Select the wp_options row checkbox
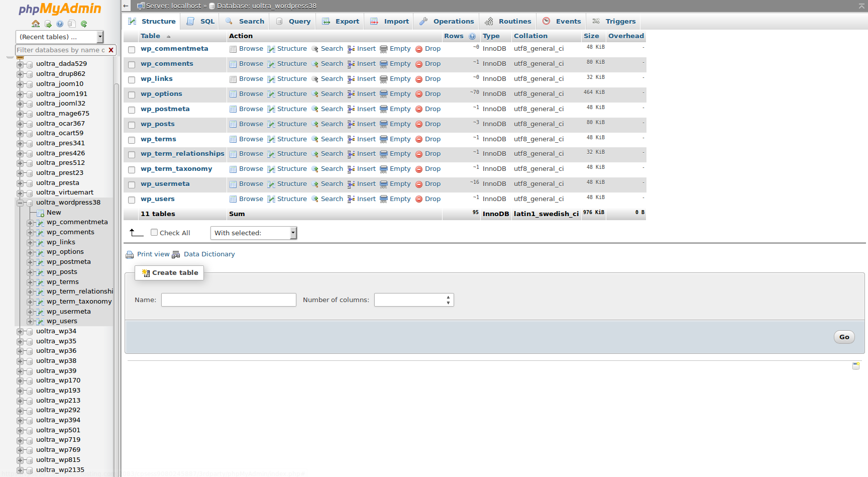This screenshot has height=477, width=868. click(132, 94)
